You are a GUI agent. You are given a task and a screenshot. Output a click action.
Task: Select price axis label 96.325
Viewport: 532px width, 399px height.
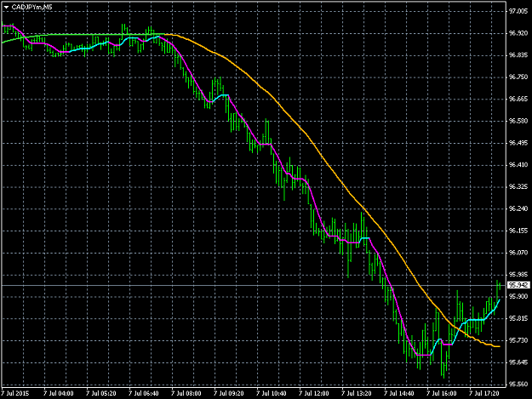[518, 187]
